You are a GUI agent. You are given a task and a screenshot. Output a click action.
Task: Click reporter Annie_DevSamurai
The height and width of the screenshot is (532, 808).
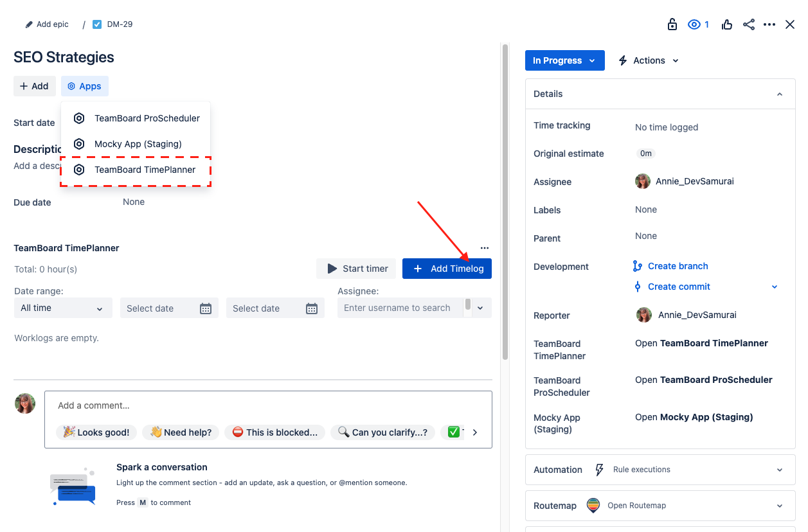pos(686,315)
